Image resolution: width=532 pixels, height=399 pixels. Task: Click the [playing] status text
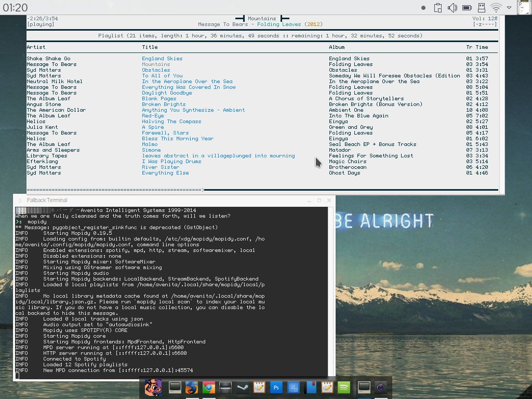41,24
